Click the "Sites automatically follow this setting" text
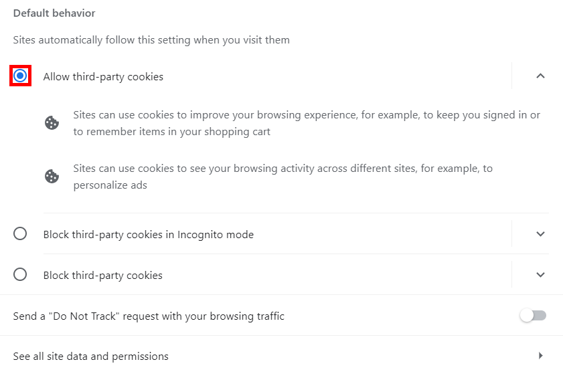The width and height of the screenshot is (563, 392). (x=151, y=40)
